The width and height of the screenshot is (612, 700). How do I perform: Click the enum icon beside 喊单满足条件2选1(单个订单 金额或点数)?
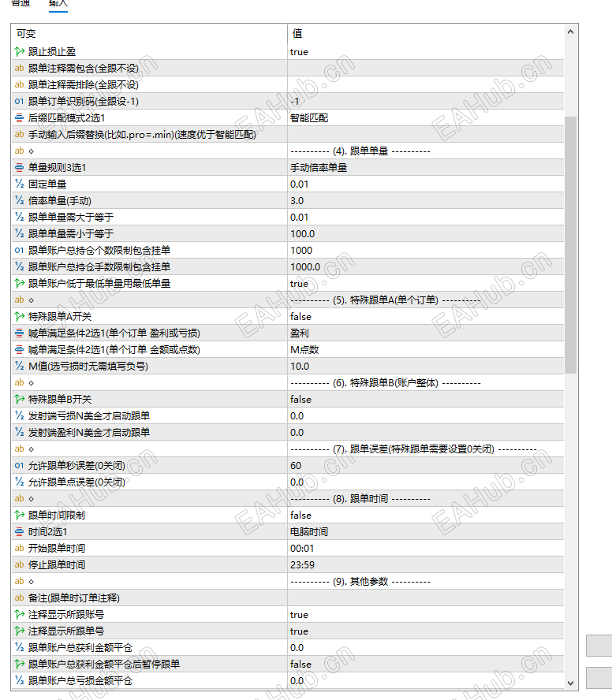tap(19, 349)
